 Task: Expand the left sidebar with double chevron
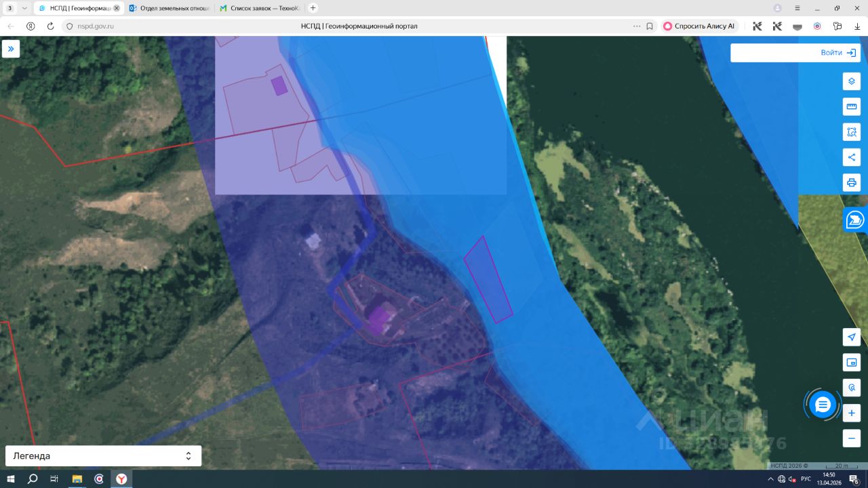[x=11, y=49]
